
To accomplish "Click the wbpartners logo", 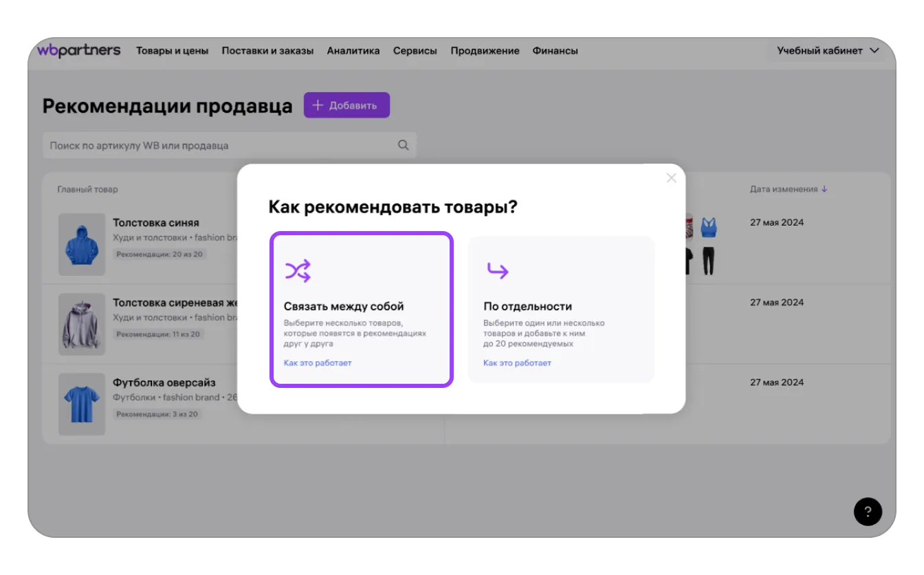I will pos(78,50).
